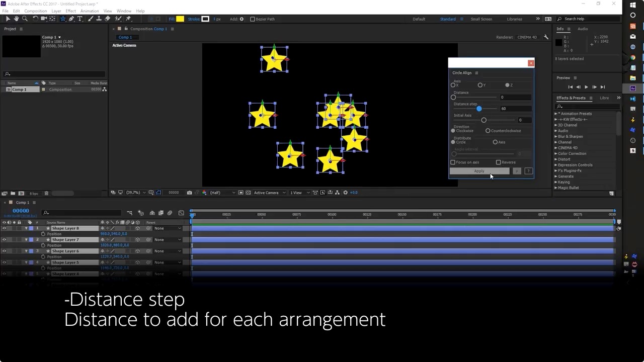Open the Composition menu

coord(35,11)
